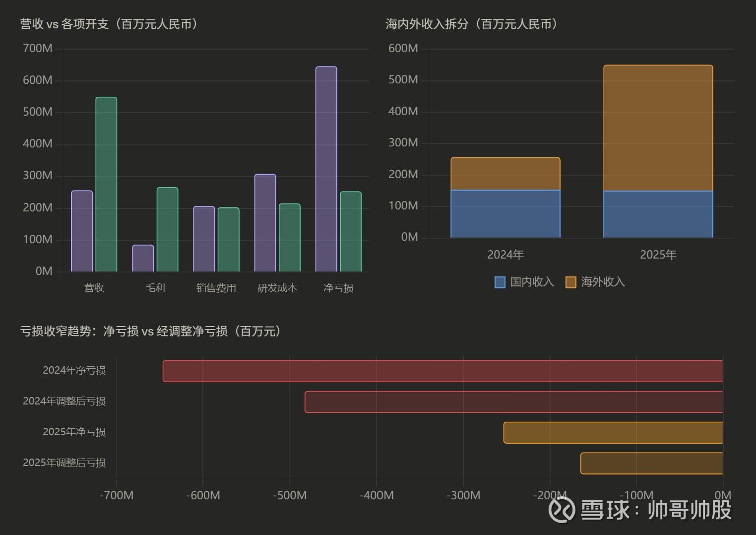Click the orange horizontal bar for 2025年净亏损

[x=613, y=433]
